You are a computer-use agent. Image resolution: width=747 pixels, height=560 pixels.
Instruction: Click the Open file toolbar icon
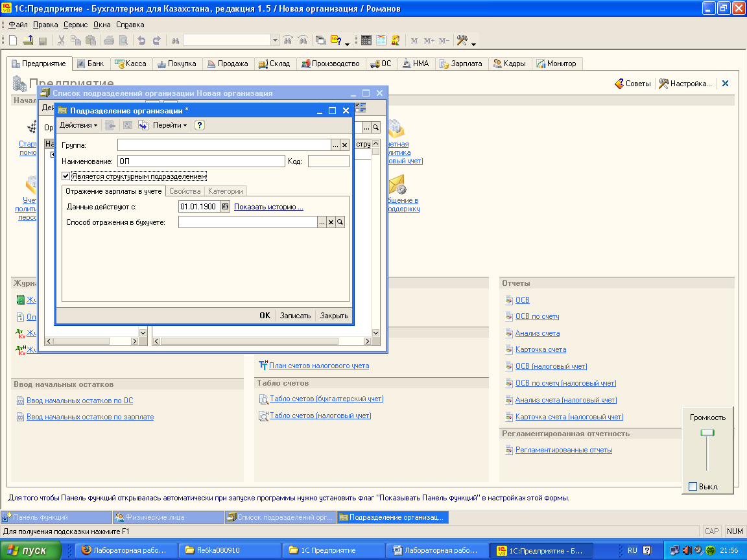click(x=28, y=40)
